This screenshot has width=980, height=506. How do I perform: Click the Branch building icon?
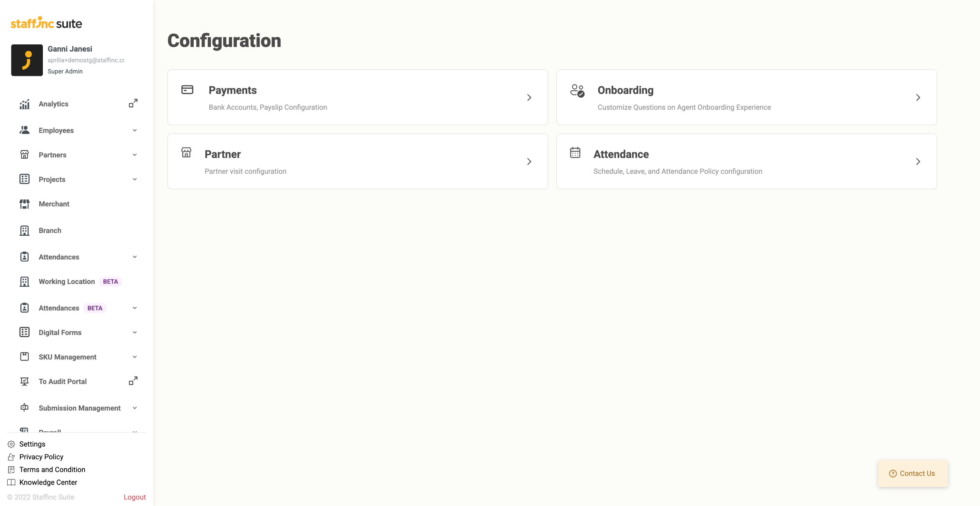24,230
